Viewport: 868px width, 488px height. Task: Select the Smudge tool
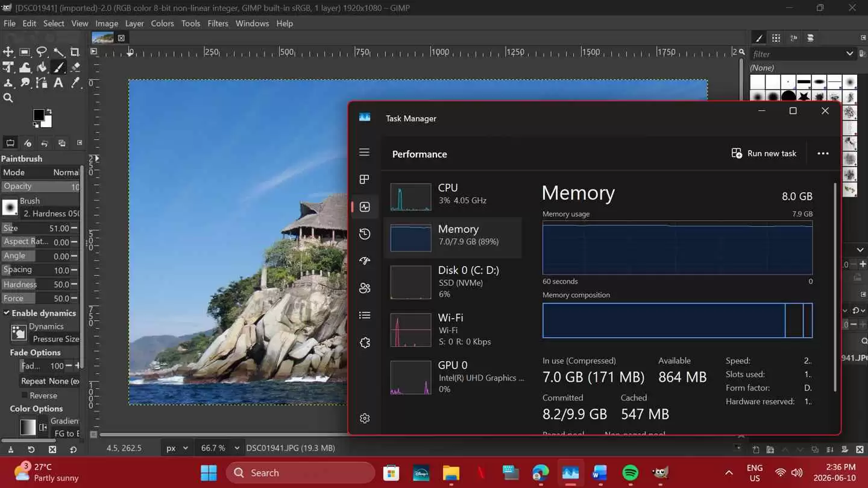[25, 83]
